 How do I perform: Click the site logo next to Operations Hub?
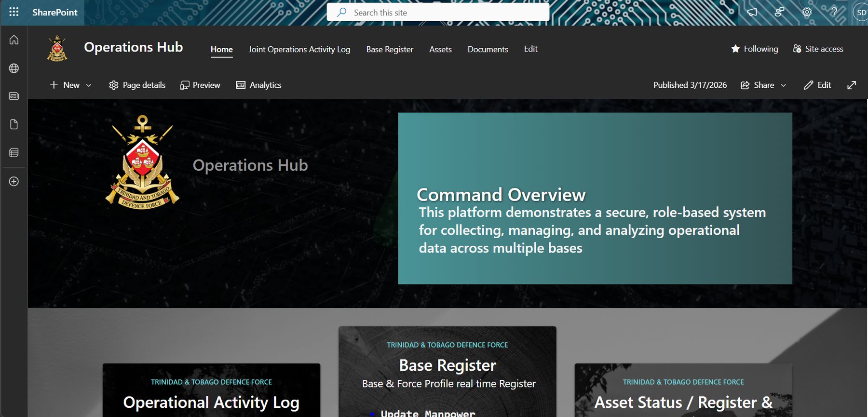tap(57, 49)
